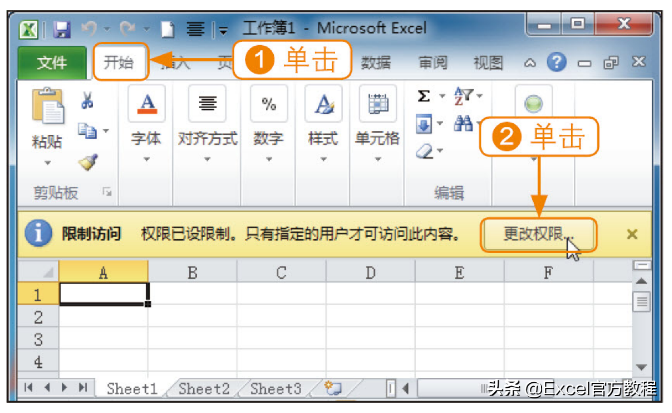Open the copy options dropdown arrow
The image size is (672, 413).
click(x=106, y=131)
